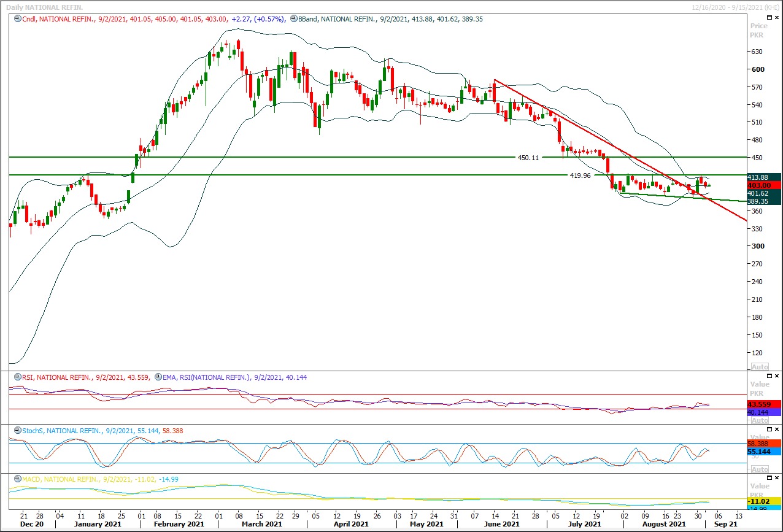Click the clock icon beside MACD label
Viewport: 783px width, 532px height.
(17, 479)
